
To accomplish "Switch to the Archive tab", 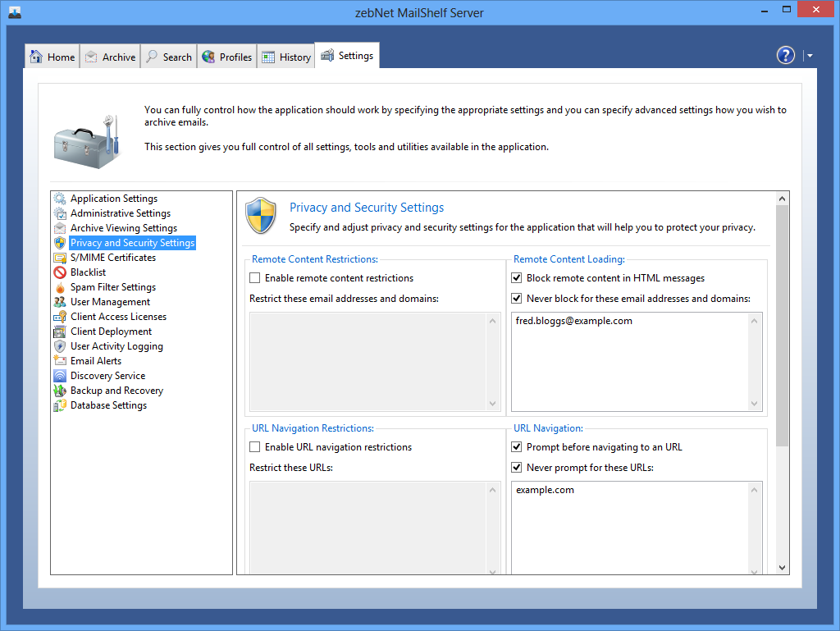I will tap(109, 57).
